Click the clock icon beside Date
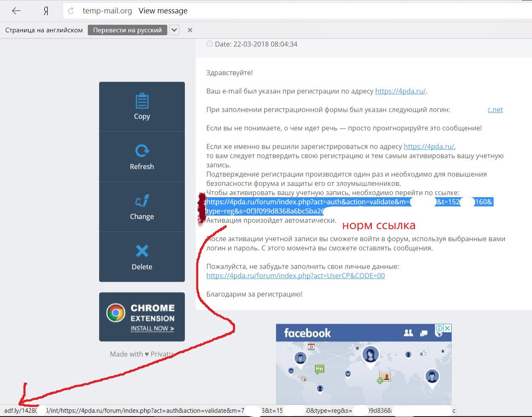The height and width of the screenshot is (417, 532). 210,44
